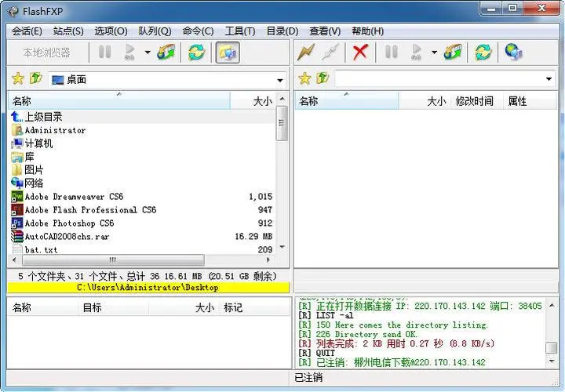Screen dimensions: 565x392
Task: Click the local list vertical scrollbar thumb
Action: pyautogui.click(x=282, y=123)
